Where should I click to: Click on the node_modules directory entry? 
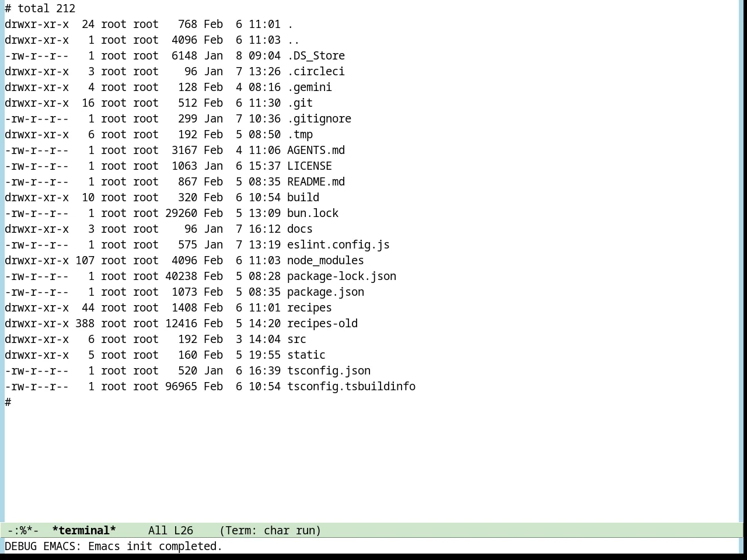(x=326, y=260)
